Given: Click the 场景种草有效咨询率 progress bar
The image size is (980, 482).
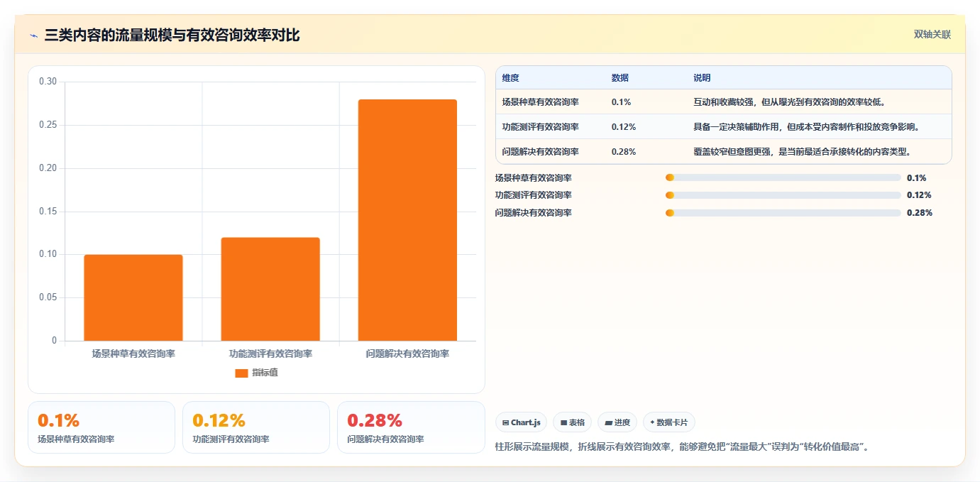Looking at the screenshot, I should pyautogui.click(x=783, y=177).
